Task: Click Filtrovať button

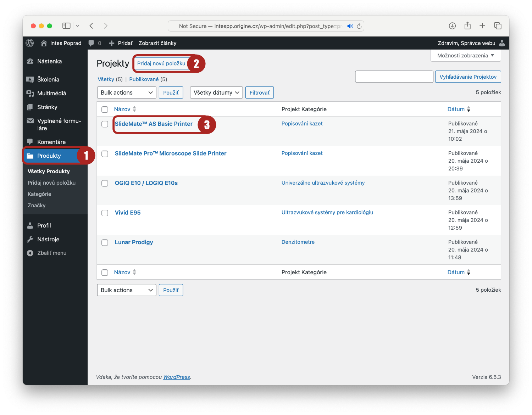Action: pyautogui.click(x=260, y=92)
